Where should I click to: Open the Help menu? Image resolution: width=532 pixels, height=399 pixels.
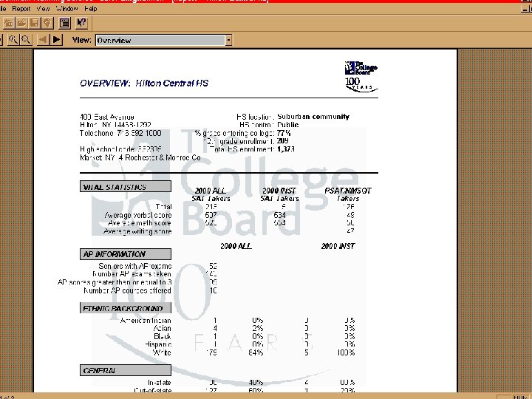coord(91,8)
